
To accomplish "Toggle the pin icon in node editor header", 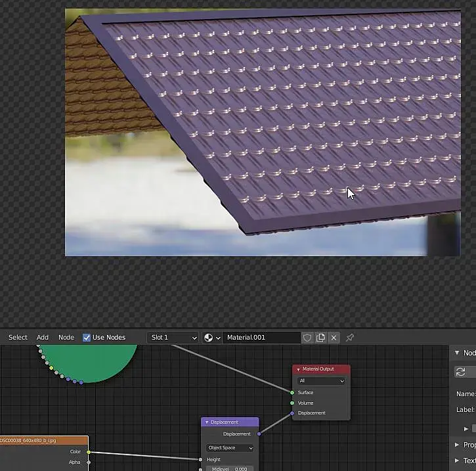I will (x=350, y=338).
